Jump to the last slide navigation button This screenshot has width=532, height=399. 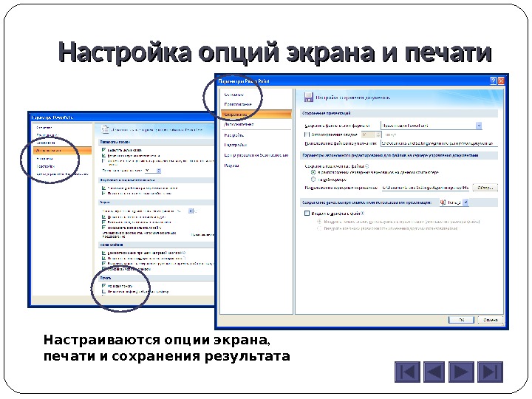(490, 372)
